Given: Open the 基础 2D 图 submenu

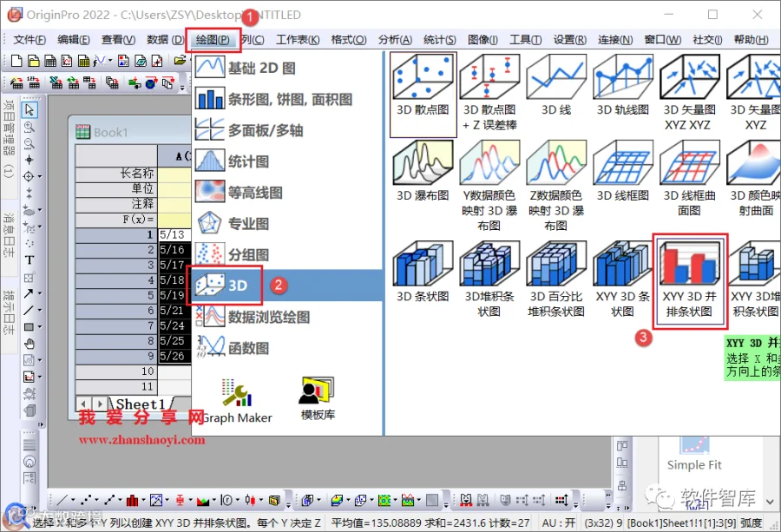Looking at the screenshot, I should (x=287, y=68).
